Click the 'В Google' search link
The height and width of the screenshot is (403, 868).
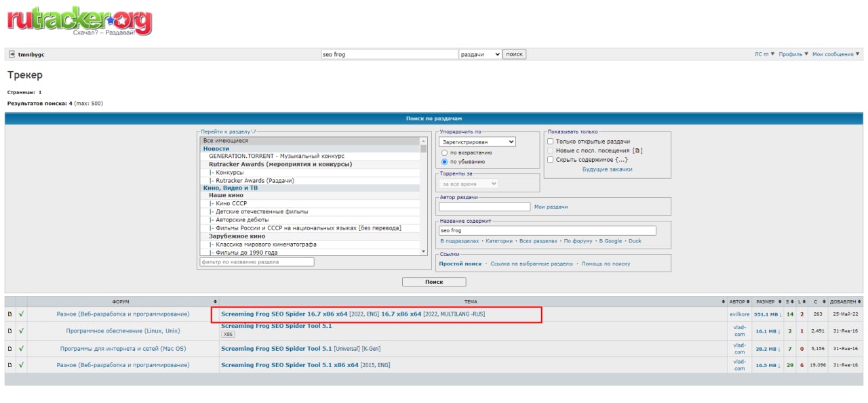click(610, 241)
